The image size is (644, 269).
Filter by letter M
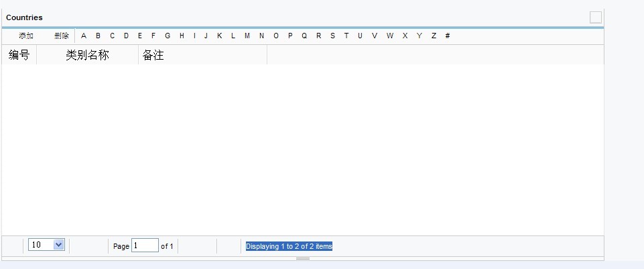tap(247, 36)
